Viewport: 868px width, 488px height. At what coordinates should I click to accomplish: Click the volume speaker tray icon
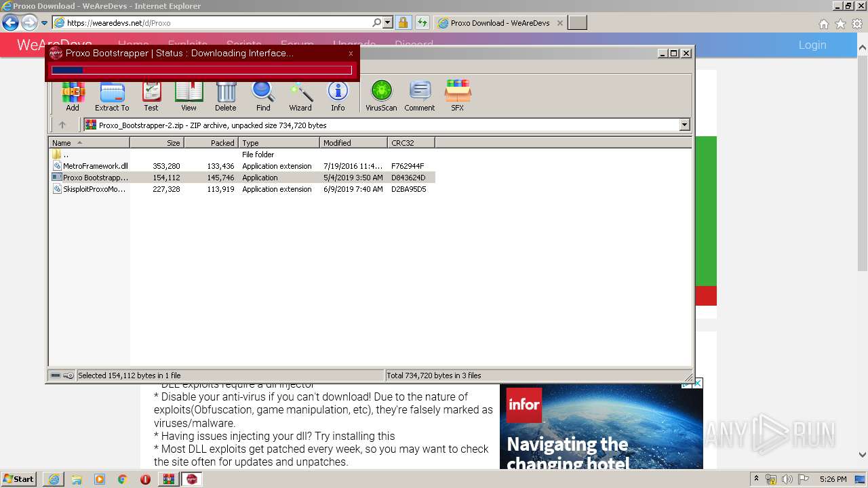[x=787, y=479]
